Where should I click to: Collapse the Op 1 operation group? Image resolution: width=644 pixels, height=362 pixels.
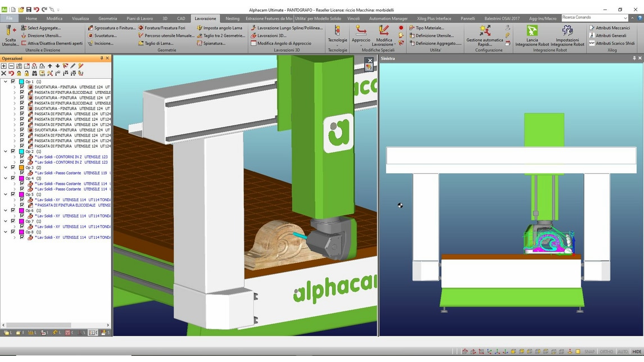(5, 82)
